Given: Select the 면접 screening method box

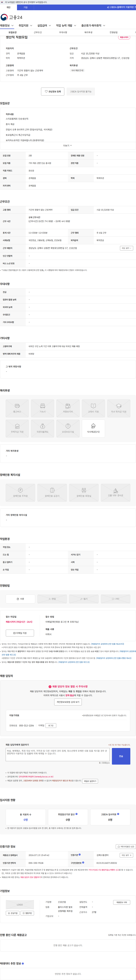Looking at the screenshot, I should point(52,599).
